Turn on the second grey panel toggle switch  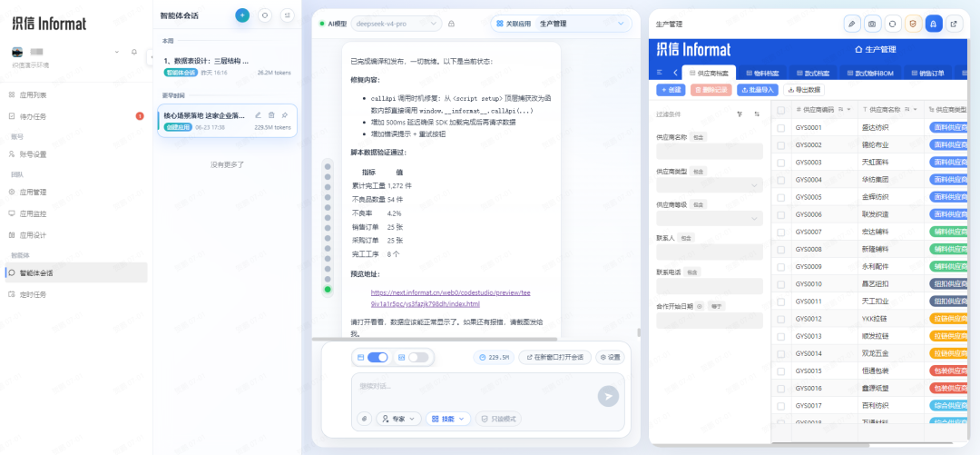tap(418, 357)
